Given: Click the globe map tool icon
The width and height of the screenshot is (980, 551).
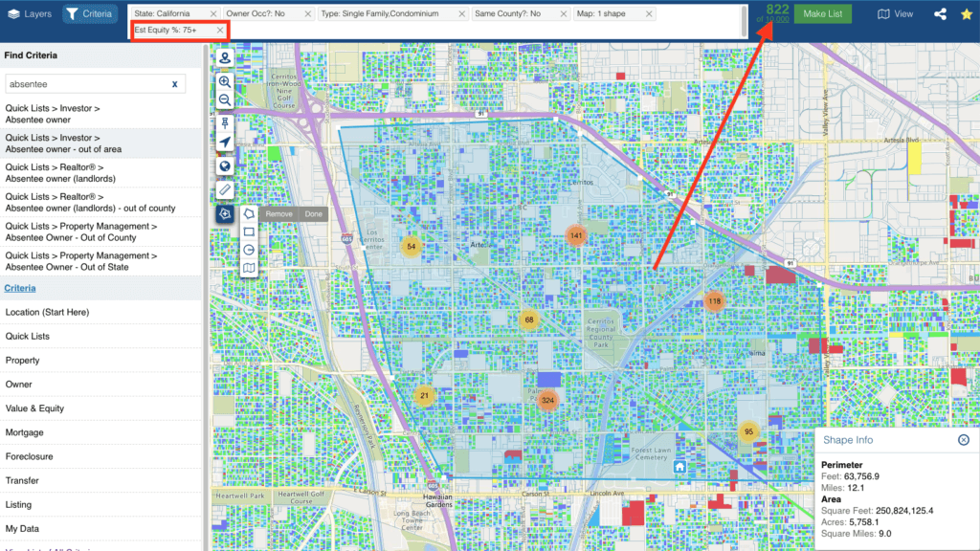Looking at the screenshot, I should pos(224,166).
